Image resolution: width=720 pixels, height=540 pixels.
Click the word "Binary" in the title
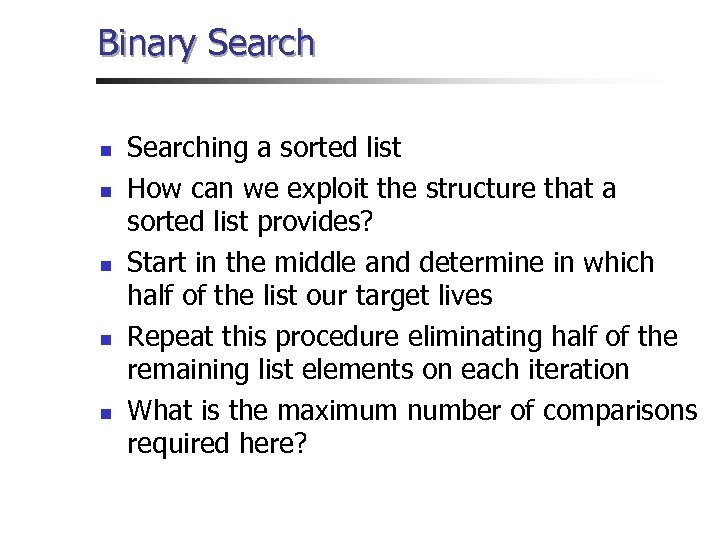148,43
